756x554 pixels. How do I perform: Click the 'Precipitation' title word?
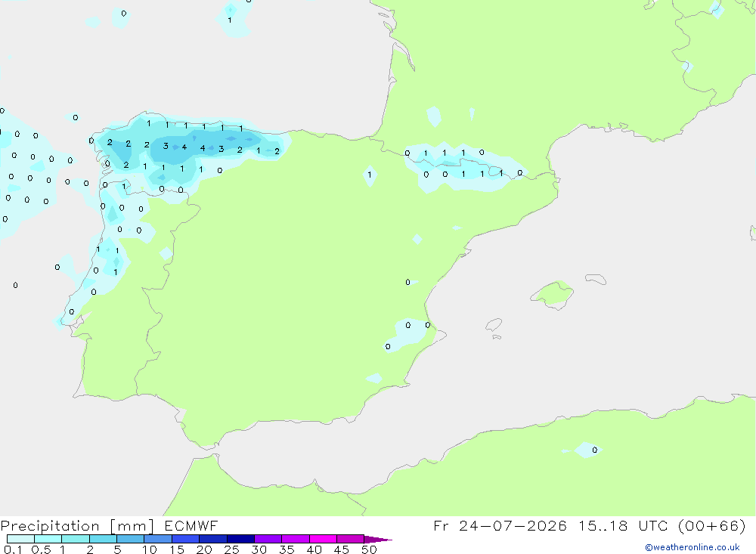(50, 526)
